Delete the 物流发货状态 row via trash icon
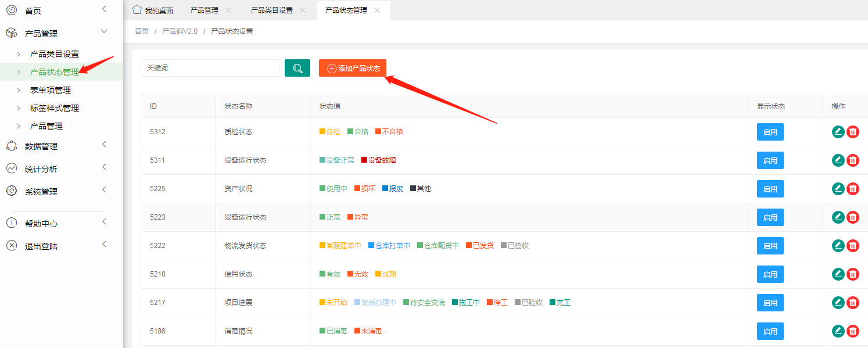Viewport: 868px width, 348px height. pyautogui.click(x=853, y=246)
